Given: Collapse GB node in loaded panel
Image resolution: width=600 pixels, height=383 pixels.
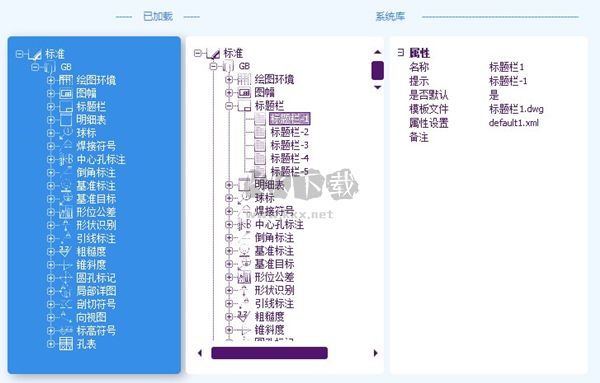Looking at the screenshot, I should 35,67.
